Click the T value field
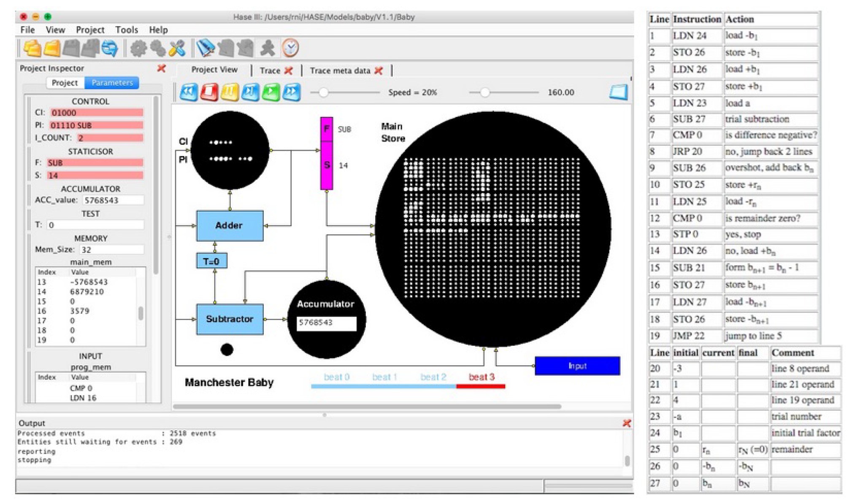855x504 pixels. [x=95, y=225]
